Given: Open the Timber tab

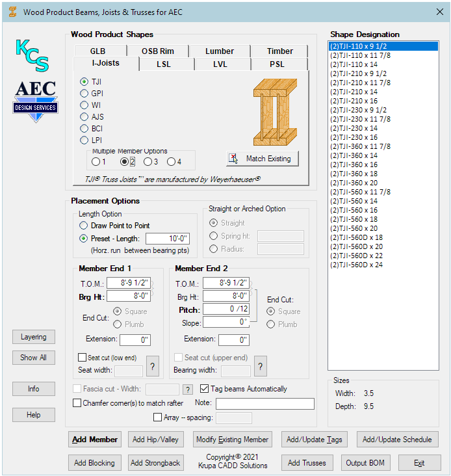Looking at the screenshot, I should tap(279, 51).
